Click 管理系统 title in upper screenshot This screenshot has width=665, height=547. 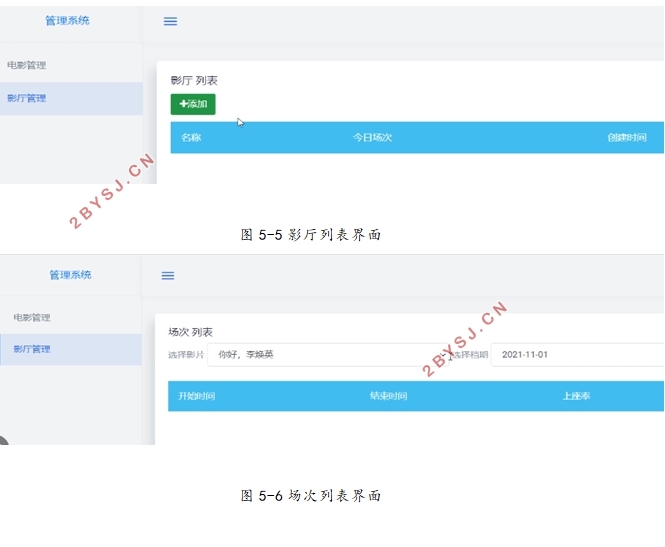click(x=67, y=20)
